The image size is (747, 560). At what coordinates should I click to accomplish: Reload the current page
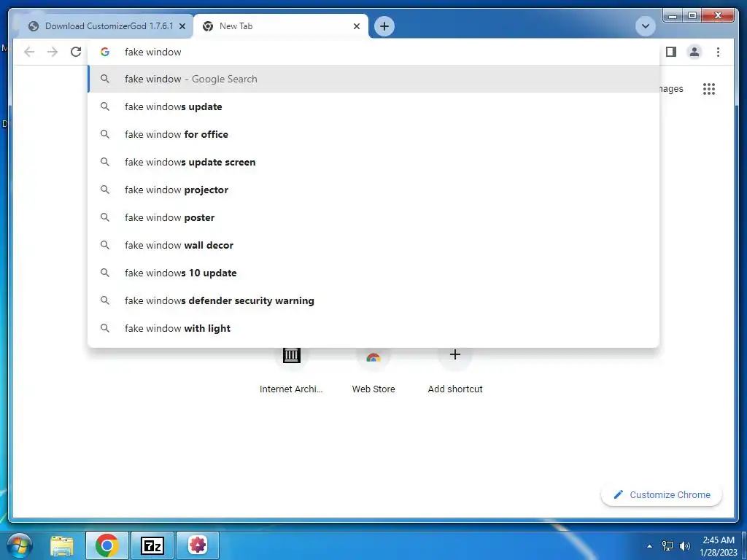pos(76,52)
